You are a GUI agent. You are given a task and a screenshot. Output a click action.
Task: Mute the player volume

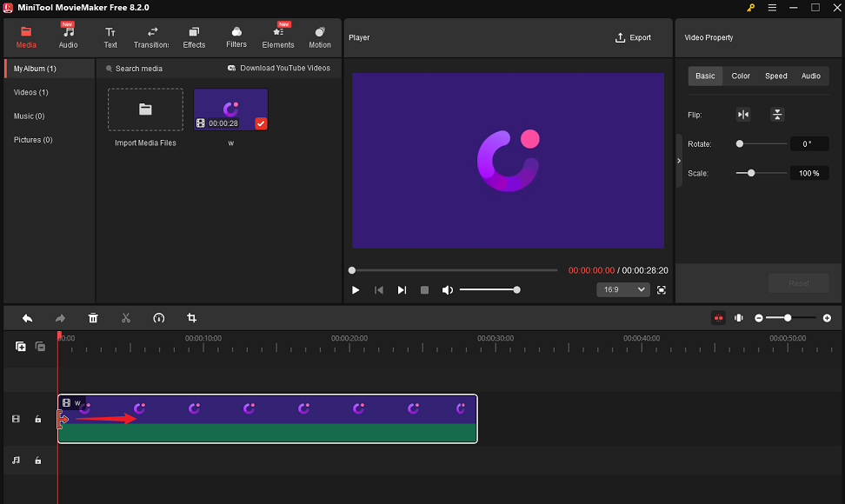coord(448,289)
